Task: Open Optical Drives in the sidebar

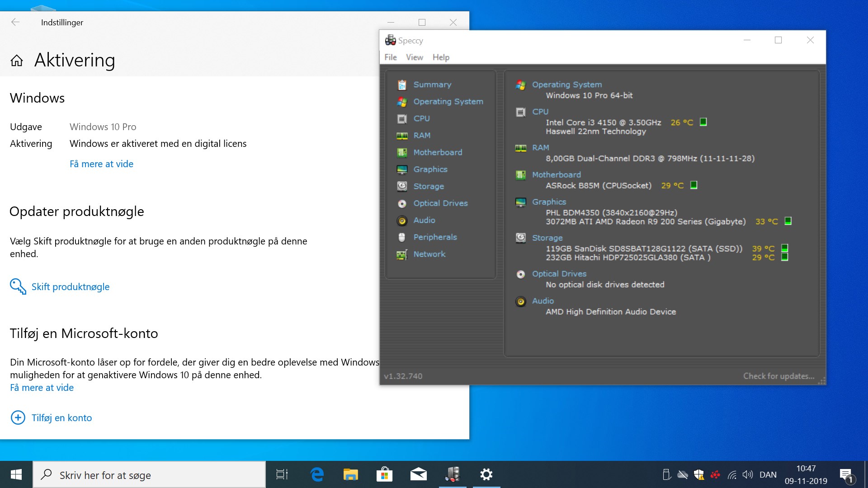Action: coord(440,203)
